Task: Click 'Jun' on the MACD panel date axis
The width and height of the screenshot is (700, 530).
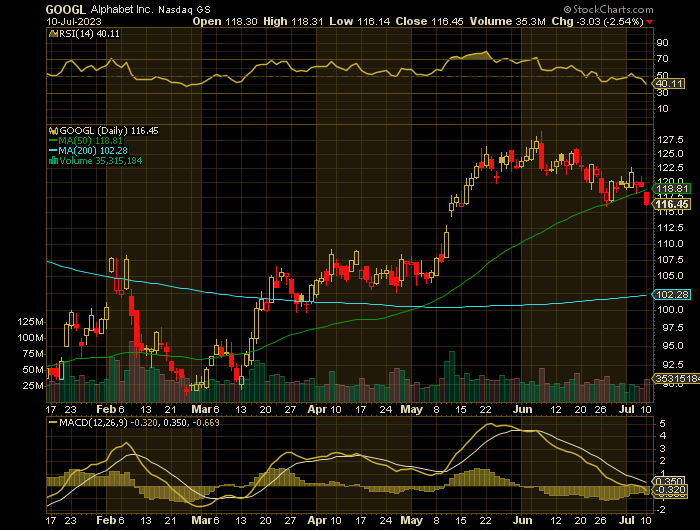Action: pos(523,521)
